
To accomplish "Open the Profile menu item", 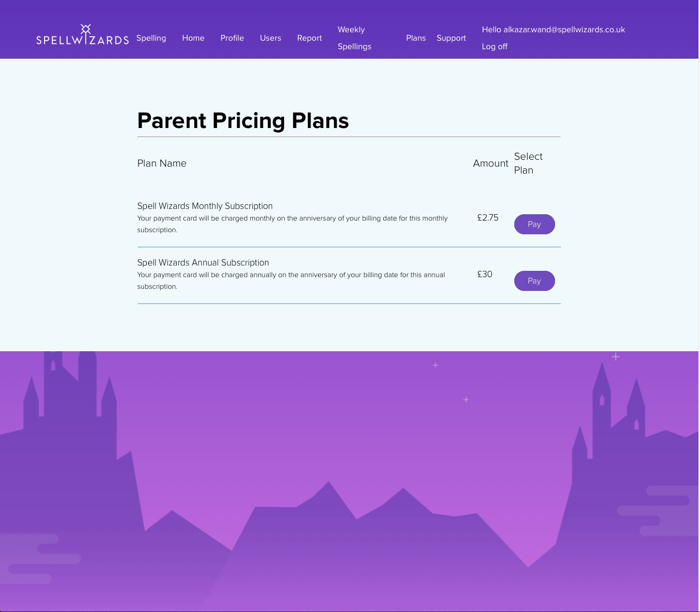I will [232, 38].
